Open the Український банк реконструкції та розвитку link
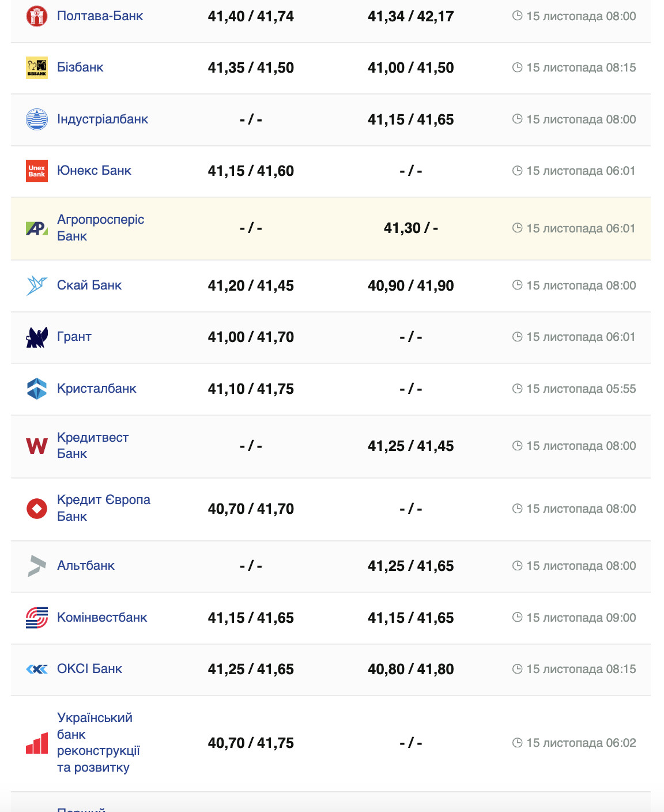Image resolution: width=664 pixels, height=812 pixels. [98, 743]
